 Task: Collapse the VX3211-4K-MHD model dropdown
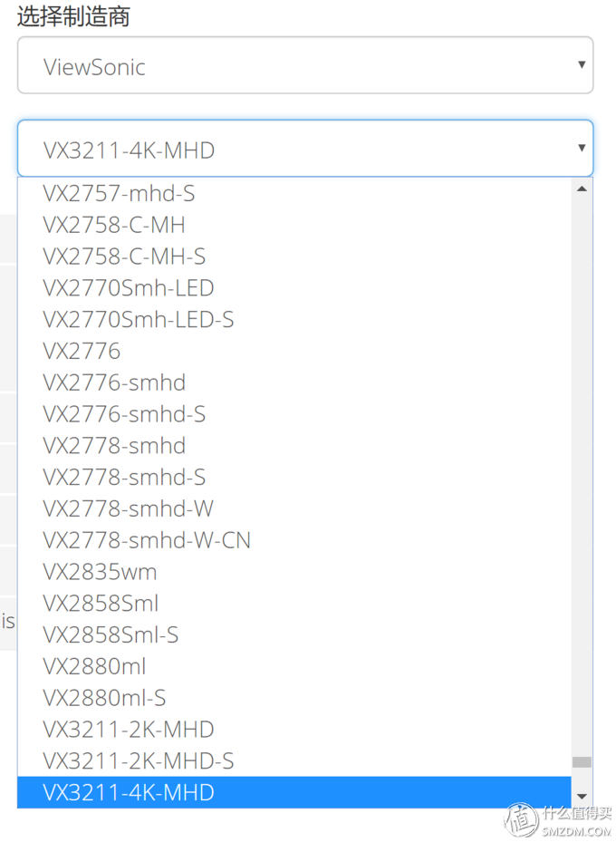(x=304, y=150)
